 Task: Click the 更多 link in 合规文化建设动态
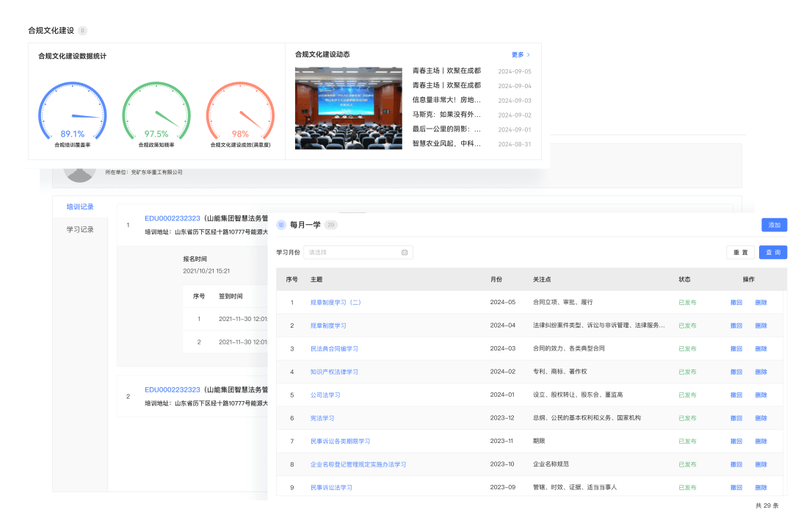point(518,54)
